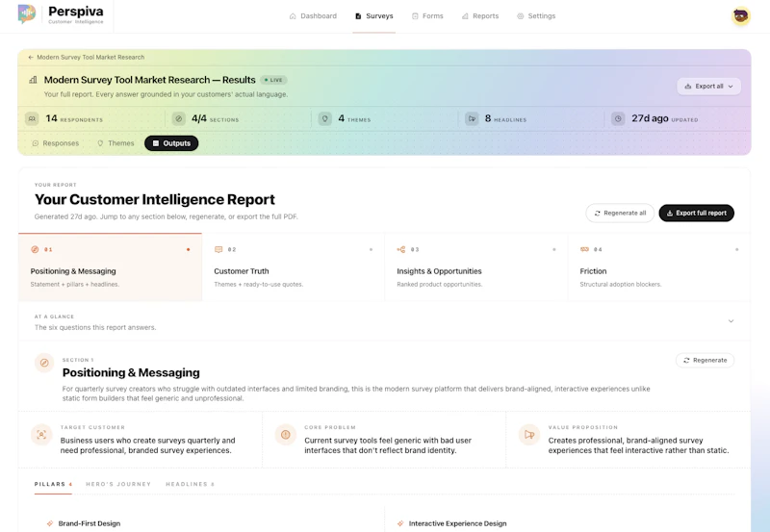
Task: Click the 'Interactive Experience Design' pillar title
Action: pyautogui.click(x=458, y=523)
